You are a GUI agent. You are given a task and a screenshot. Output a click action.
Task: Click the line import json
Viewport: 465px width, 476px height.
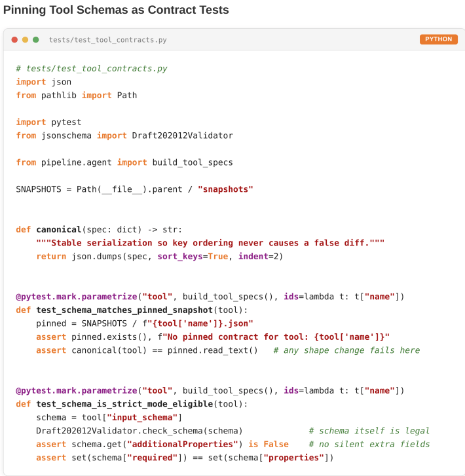tap(44, 82)
